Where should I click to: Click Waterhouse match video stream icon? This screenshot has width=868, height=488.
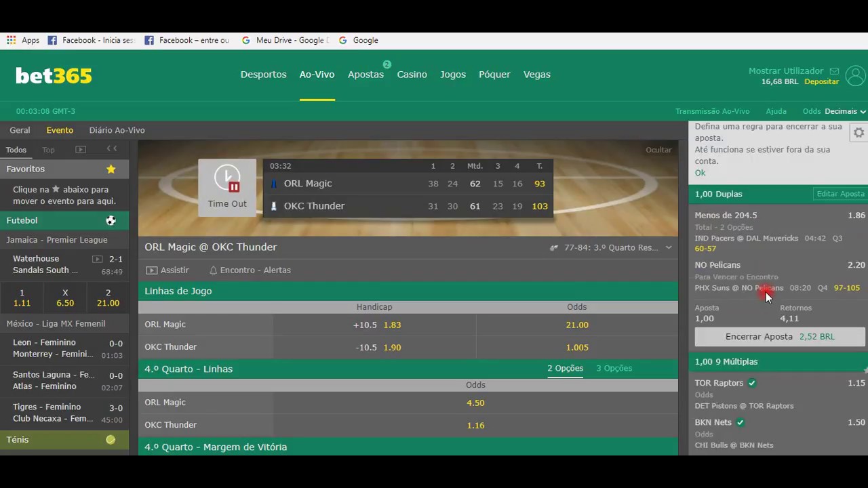(97, 259)
